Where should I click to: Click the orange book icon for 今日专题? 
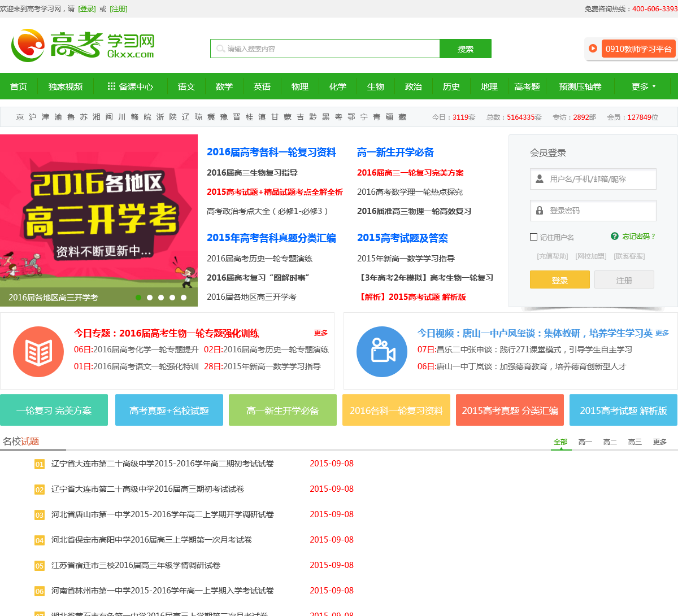(38, 352)
